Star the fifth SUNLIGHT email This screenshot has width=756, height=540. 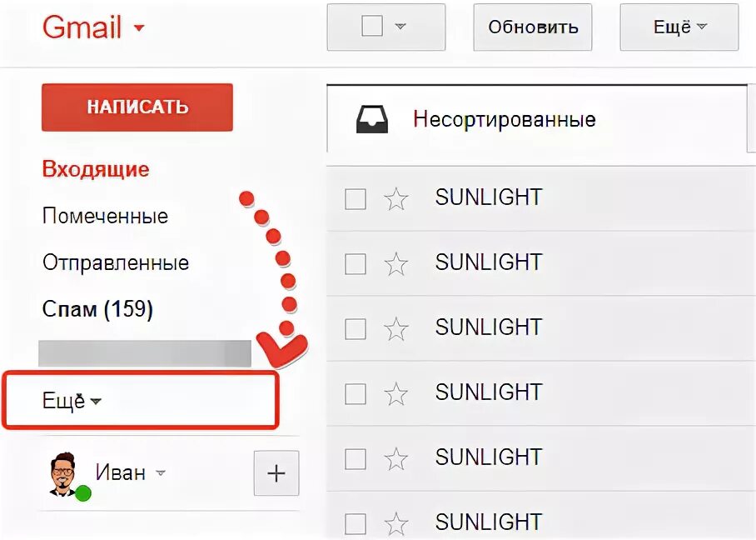click(x=395, y=459)
